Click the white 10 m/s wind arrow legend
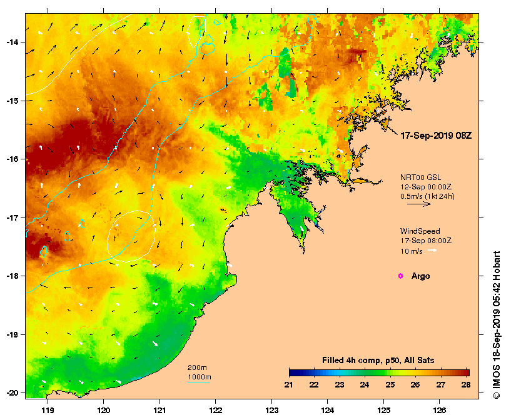Viewport: 506px width, 420px height. pyautogui.click(x=432, y=251)
